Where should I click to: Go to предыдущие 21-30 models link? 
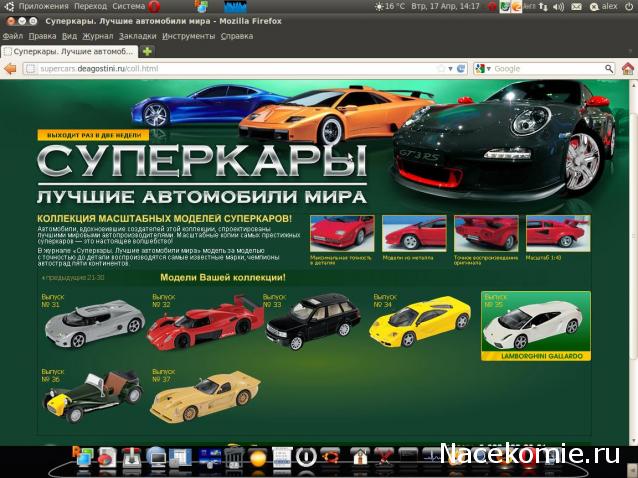tap(73, 278)
